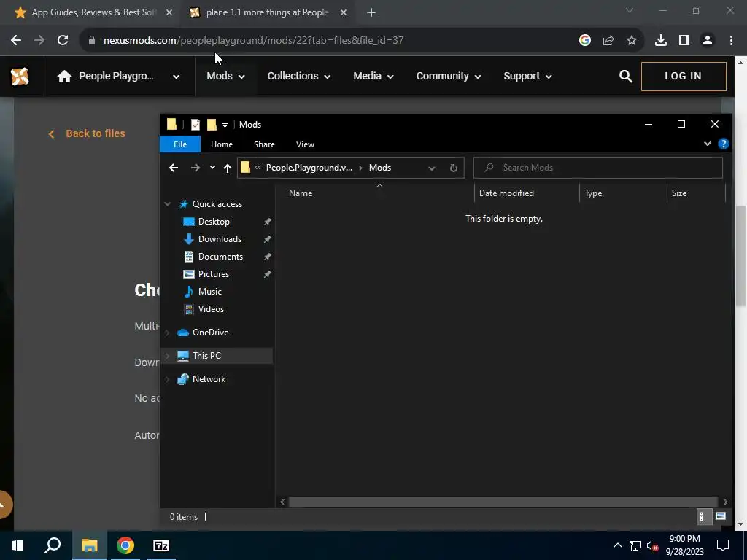Click the LOG IN button
The image size is (747, 560).
(x=683, y=76)
